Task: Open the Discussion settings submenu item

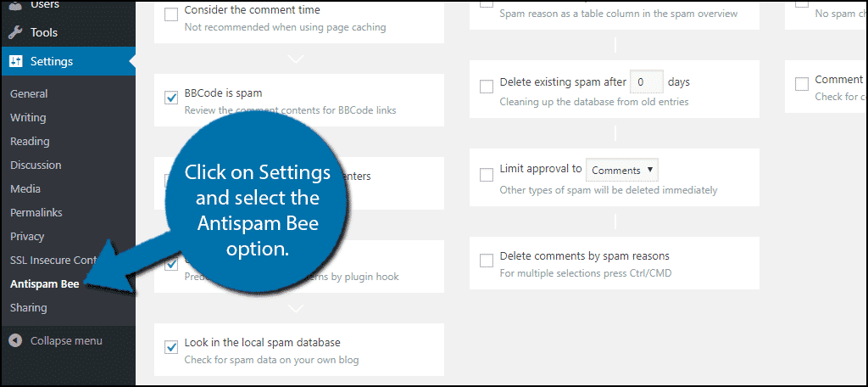Action: pos(36,165)
